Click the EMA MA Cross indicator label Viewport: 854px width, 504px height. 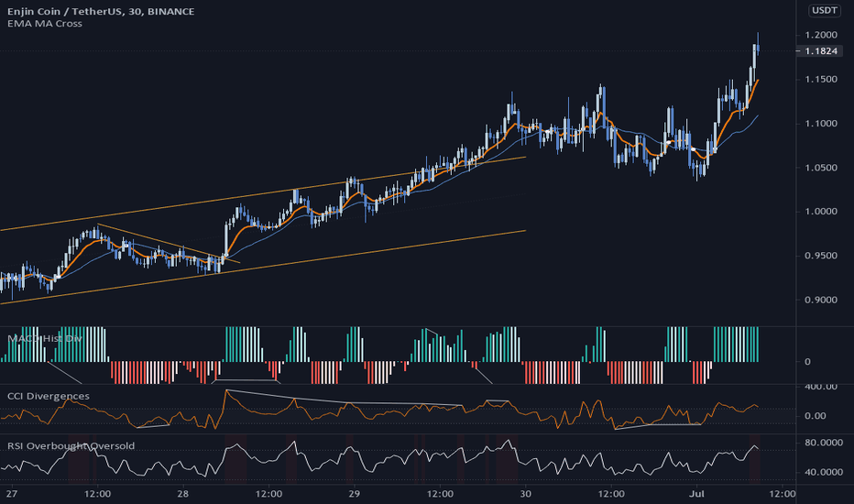tap(45, 24)
